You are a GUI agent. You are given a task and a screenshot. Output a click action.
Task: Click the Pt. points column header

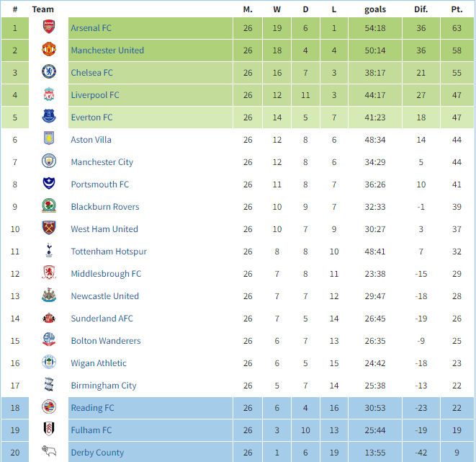pyautogui.click(x=457, y=9)
